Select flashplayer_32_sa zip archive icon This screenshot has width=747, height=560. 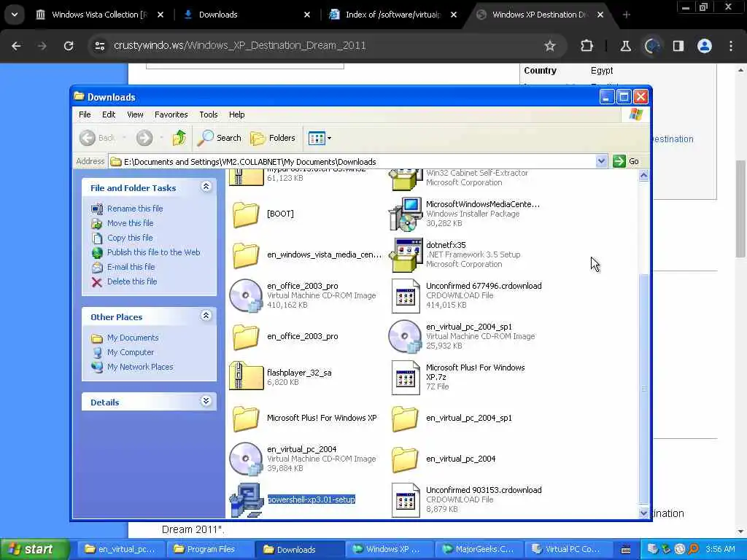246,376
